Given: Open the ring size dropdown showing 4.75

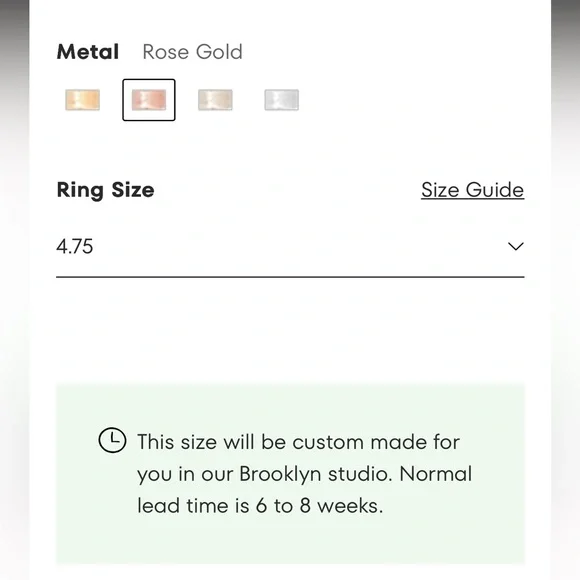Looking at the screenshot, I should click(x=290, y=246).
